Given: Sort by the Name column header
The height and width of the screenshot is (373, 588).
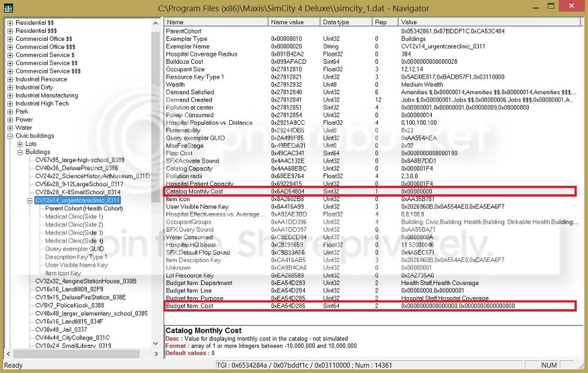Looking at the screenshot, I should tap(216, 22).
